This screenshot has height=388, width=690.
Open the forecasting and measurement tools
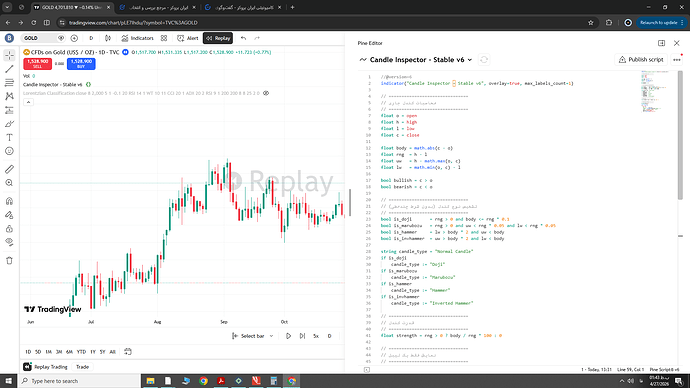[x=9, y=110]
